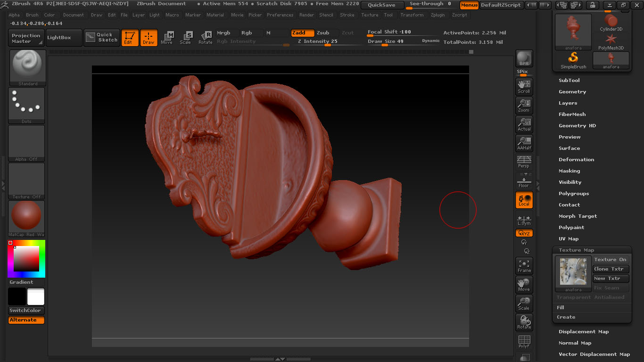Expand the Displacement Map section
This screenshot has width=644, height=362.
click(x=584, y=332)
